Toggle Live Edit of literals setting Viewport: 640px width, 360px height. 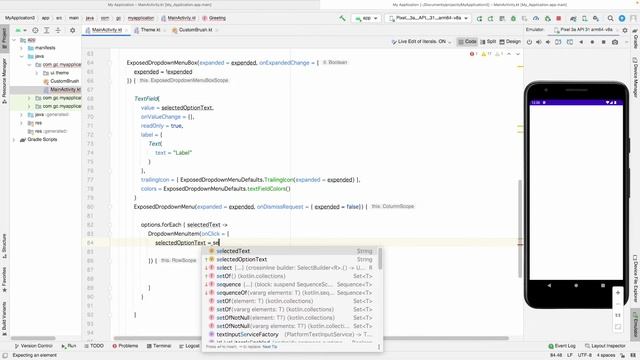tap(421, 42)
